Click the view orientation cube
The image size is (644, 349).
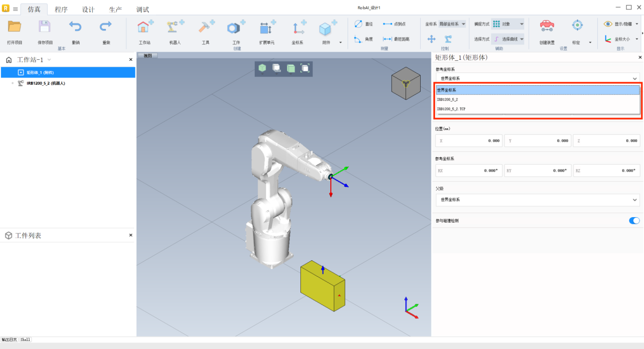405,83
